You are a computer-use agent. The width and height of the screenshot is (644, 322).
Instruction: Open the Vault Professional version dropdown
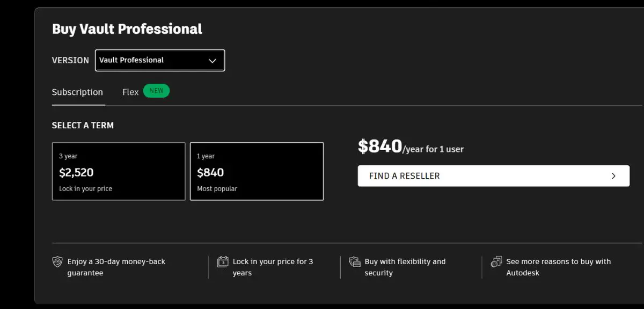click(x=160, y=60)
